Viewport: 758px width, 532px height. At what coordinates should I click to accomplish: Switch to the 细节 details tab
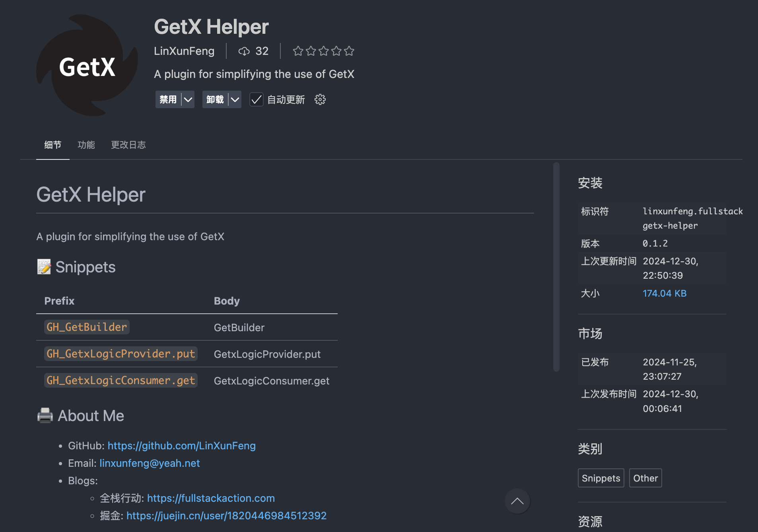(53, 145)
